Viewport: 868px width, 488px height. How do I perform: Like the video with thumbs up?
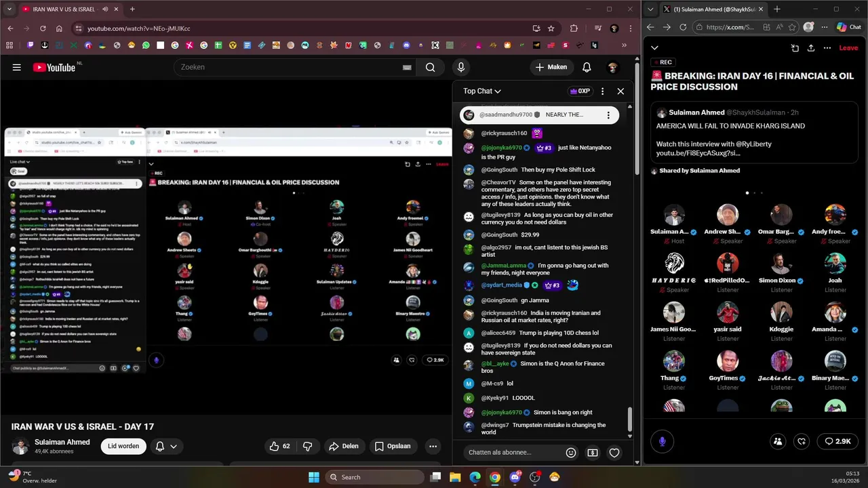280,446
